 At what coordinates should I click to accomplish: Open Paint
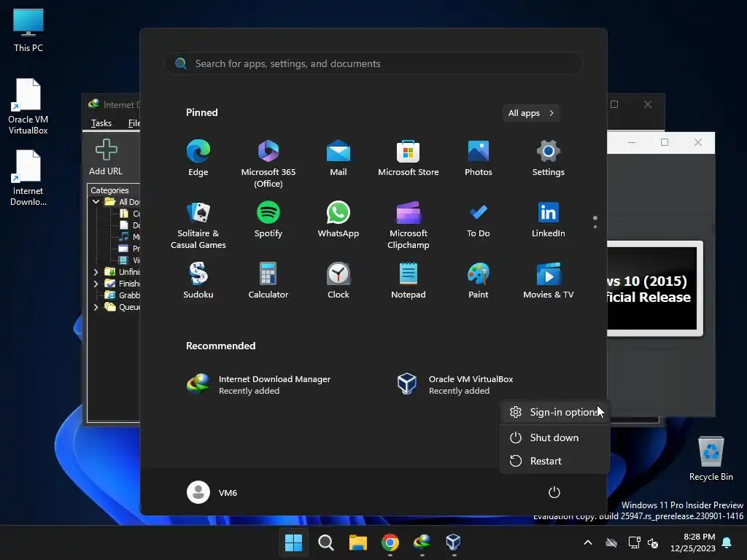click(479, 281)
